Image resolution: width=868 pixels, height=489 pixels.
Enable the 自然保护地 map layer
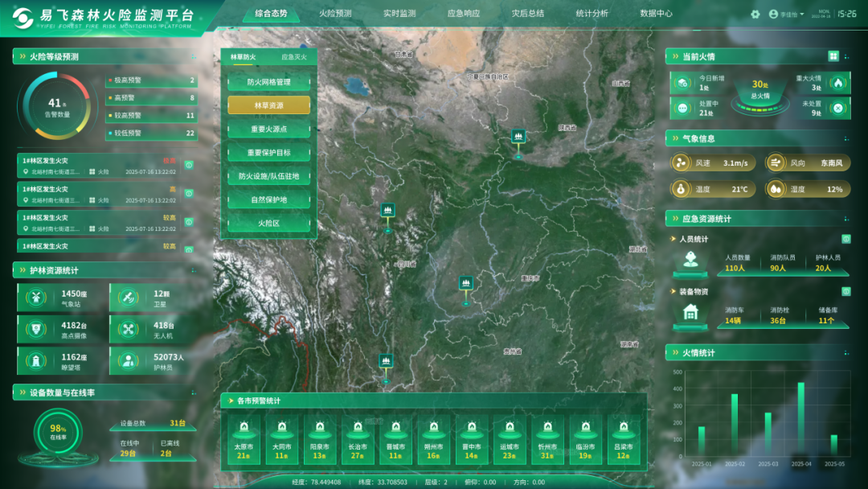tap(268, 199)
